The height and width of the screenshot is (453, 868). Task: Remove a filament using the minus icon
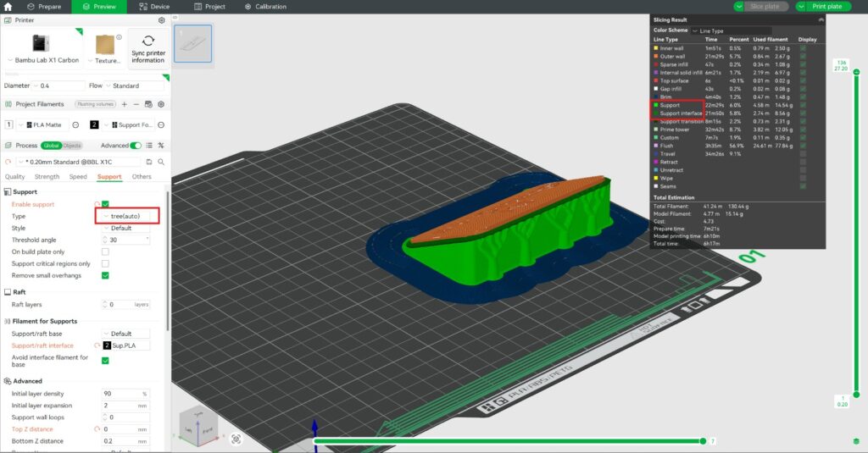(x=136, y=104)
